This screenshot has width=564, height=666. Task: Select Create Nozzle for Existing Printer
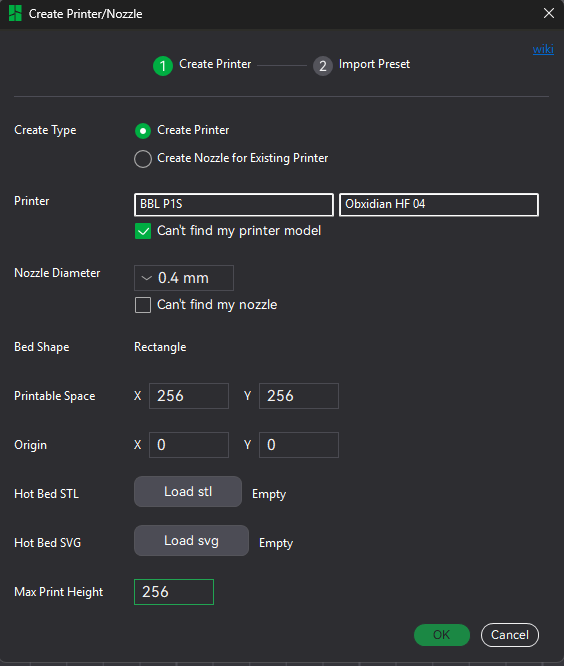click(x=143, y=159)
